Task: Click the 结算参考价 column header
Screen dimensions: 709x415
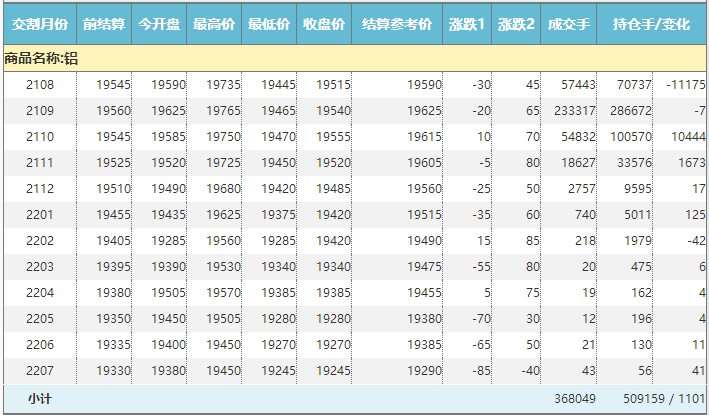Action: (397, 23)
